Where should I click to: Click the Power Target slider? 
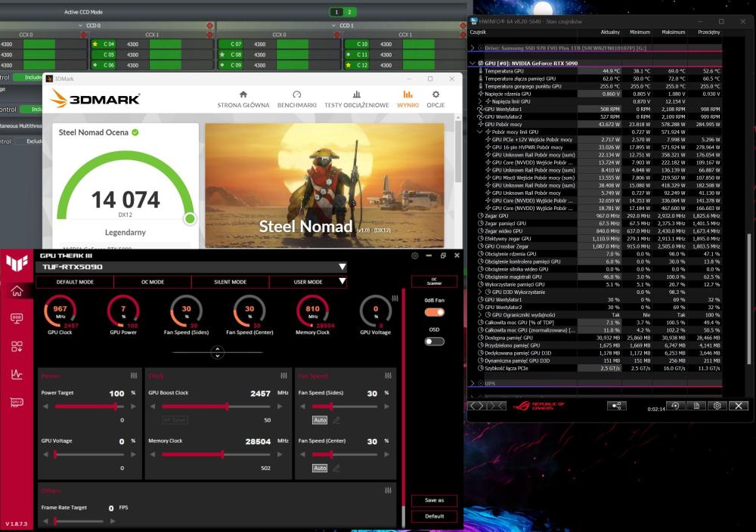(x=89, y=407)
